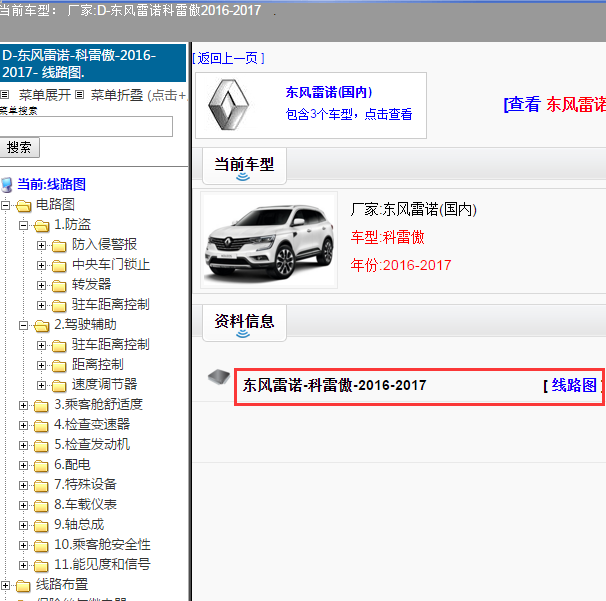606x601 pixels.
Task: Click the 当前:线路图 computer icon
Action: [x=7, y=185]
